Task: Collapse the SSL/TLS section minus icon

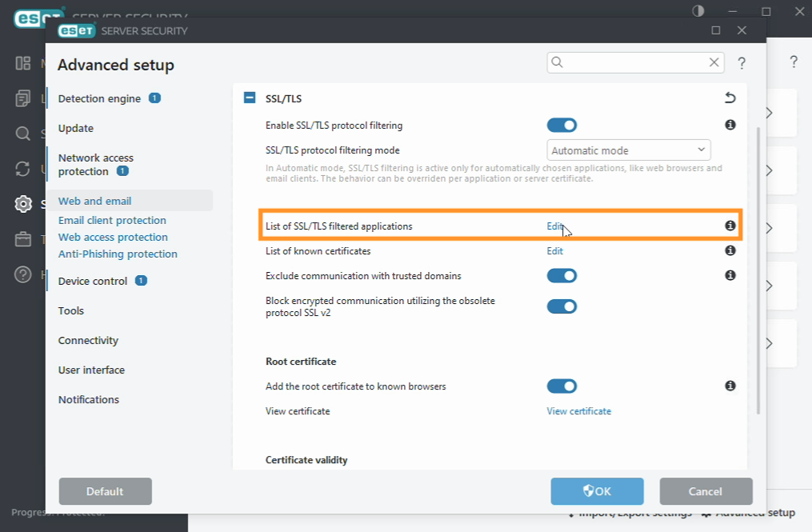Action: tap(250, 98)
